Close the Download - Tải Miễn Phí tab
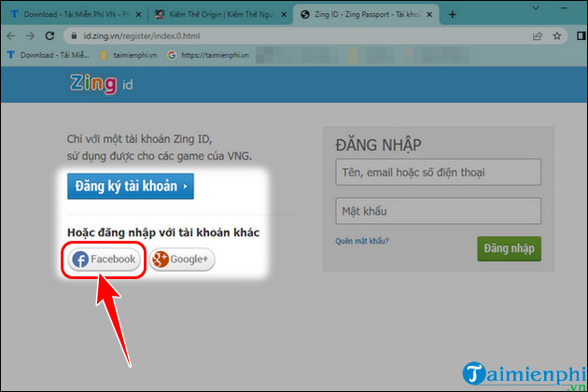This screenshot has height=392, width=588. coord(138,15)
